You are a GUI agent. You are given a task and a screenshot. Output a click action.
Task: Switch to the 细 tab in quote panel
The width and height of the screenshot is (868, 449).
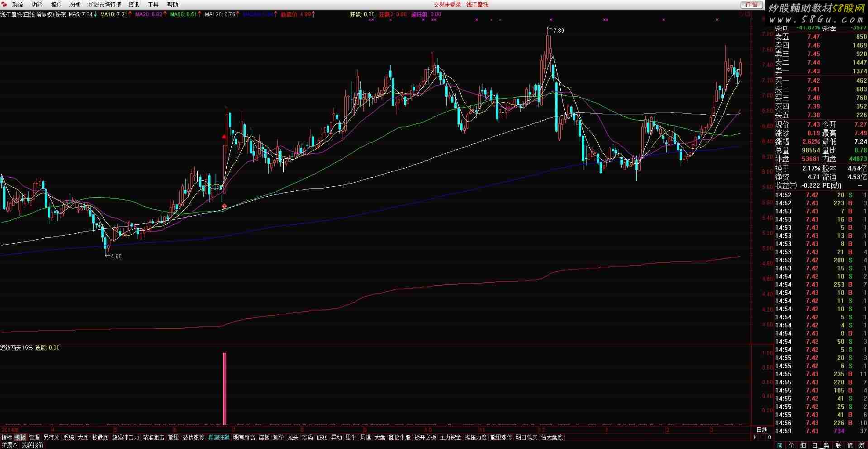[803, 445]
